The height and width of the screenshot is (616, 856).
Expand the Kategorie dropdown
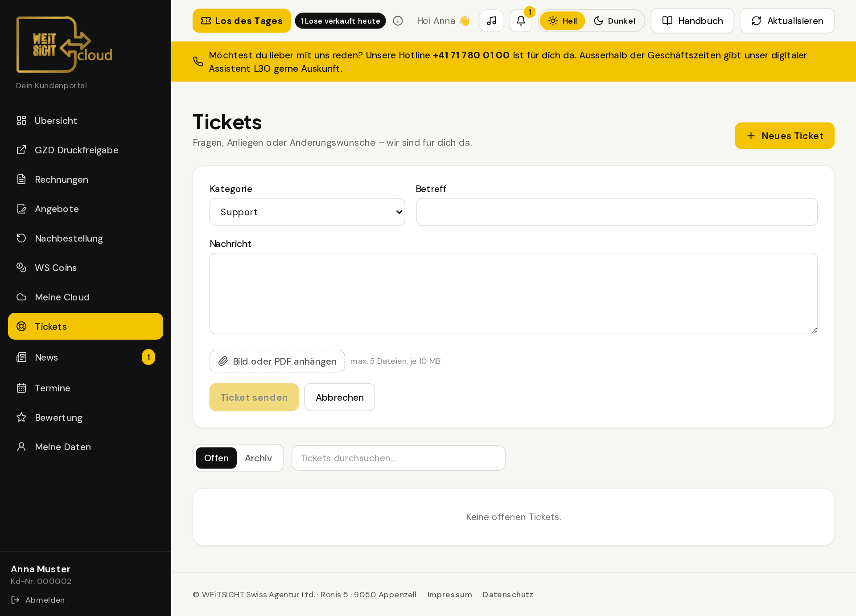[x=307, y=212]
